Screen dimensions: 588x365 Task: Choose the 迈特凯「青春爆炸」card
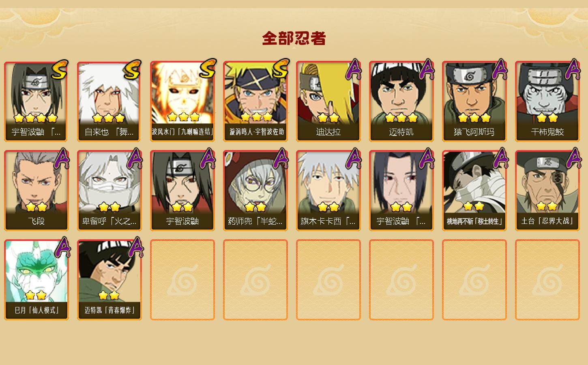tap(109, 280)
